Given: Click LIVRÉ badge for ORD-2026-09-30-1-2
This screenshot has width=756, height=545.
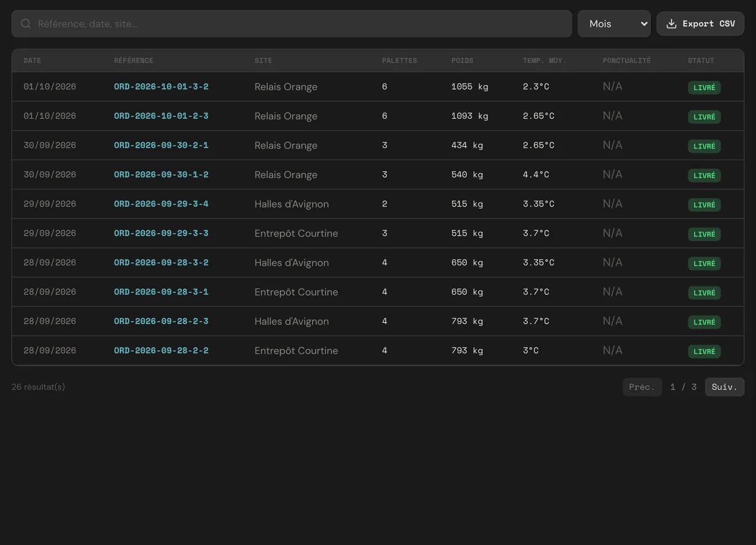Looking at the screenshot, I should [704, 175].
